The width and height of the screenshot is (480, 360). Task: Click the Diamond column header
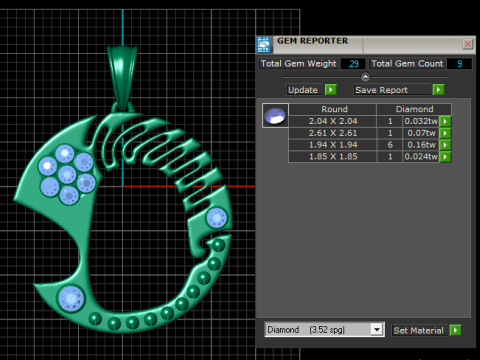414,109
